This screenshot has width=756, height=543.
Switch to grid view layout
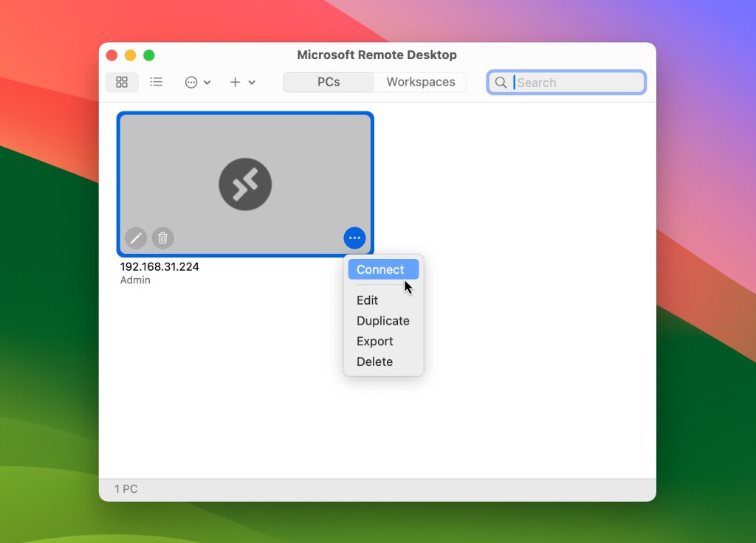[121, 82]
